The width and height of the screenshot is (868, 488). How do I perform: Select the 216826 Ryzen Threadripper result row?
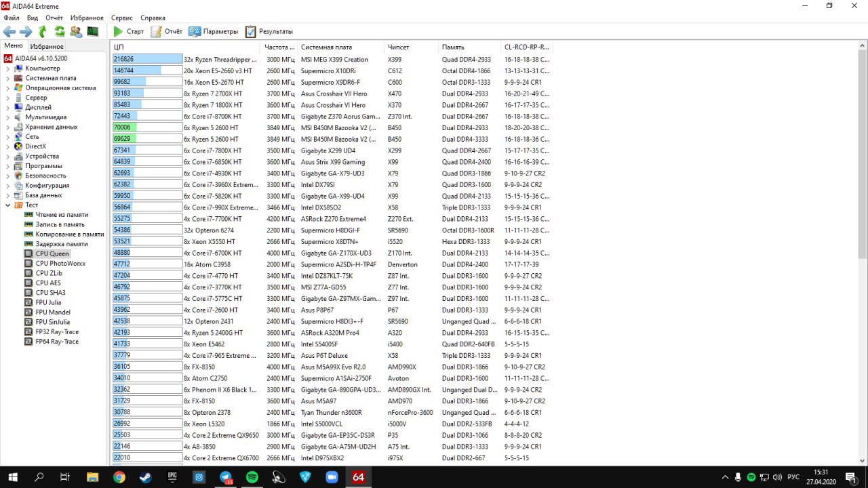(x=332, y=59)
